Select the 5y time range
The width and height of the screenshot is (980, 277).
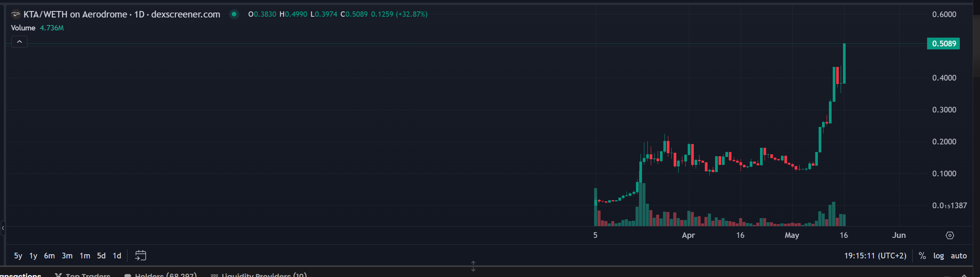pyautogui.click(x=18, y=256)
